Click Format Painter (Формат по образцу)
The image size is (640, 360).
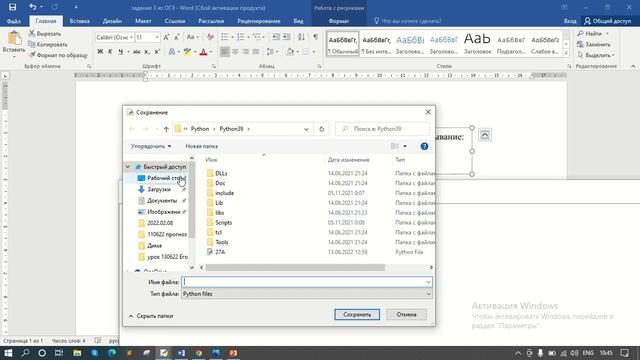click(x=58, y=55)
